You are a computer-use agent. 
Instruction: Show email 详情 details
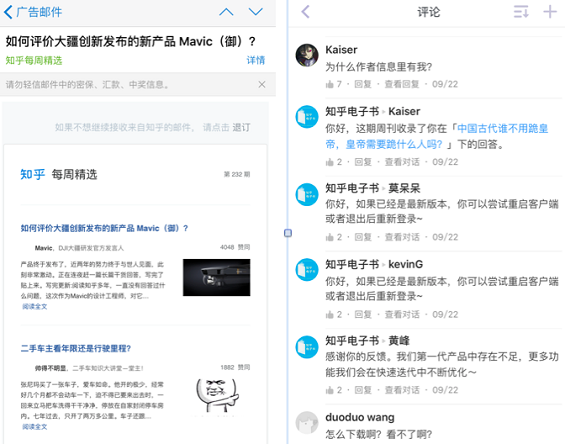255,60
